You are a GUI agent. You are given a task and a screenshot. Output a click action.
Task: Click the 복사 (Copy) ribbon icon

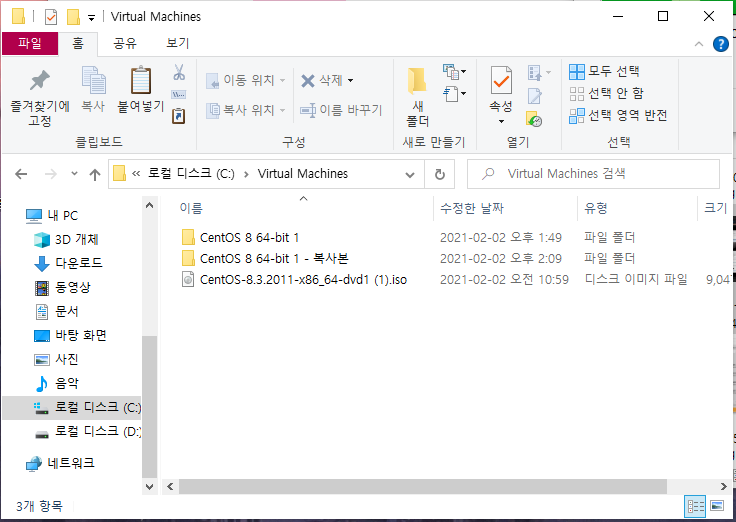93,89
